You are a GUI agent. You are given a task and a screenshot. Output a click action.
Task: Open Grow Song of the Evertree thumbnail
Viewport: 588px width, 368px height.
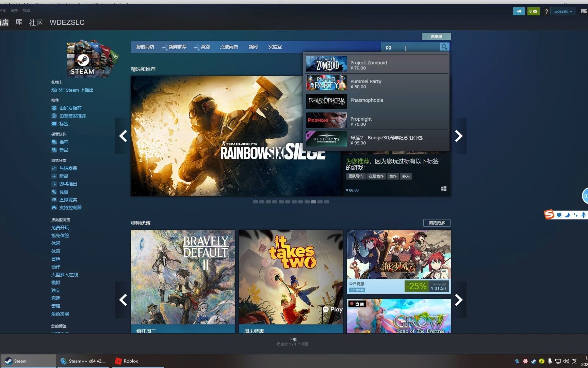coord(399,316)
